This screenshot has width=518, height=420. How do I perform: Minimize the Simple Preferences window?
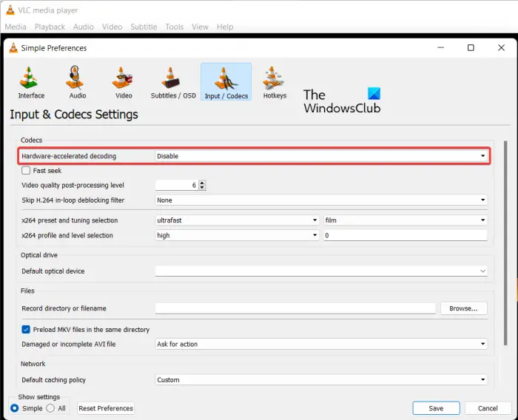[x=441, y=48]
